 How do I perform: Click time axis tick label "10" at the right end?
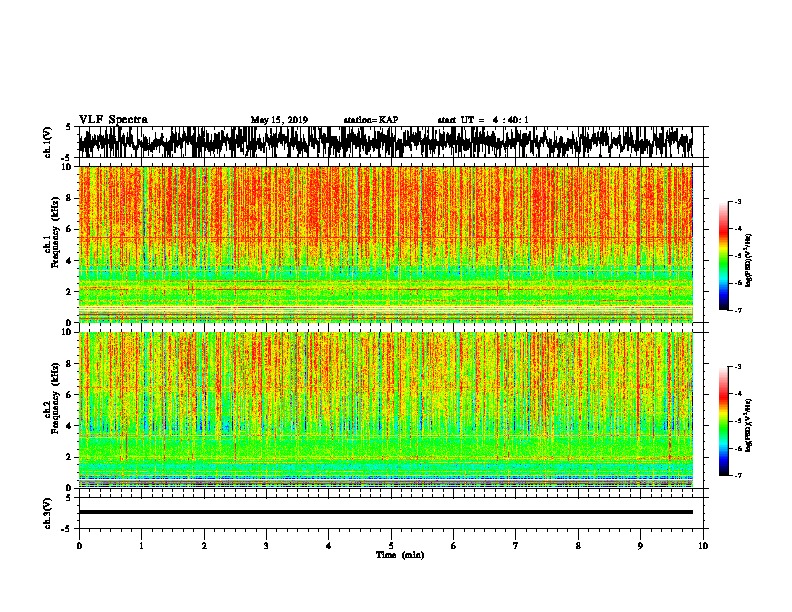pos(703,546)
